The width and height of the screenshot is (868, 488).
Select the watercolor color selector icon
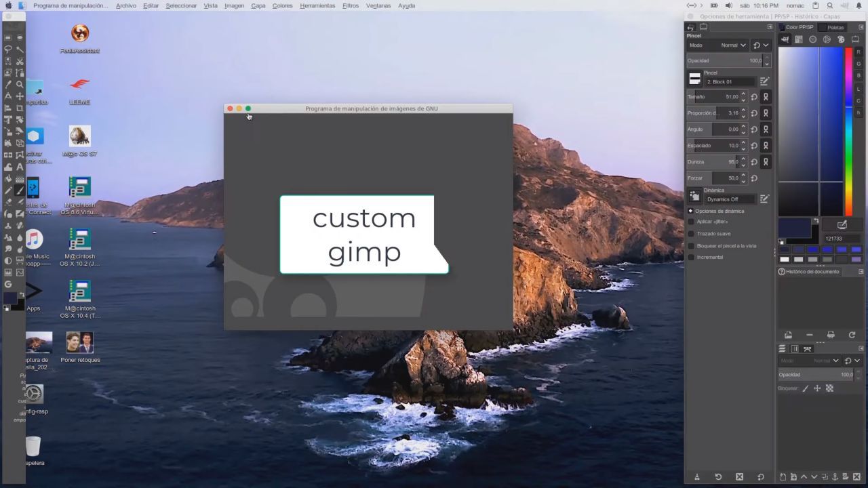[x=812, y=39]
